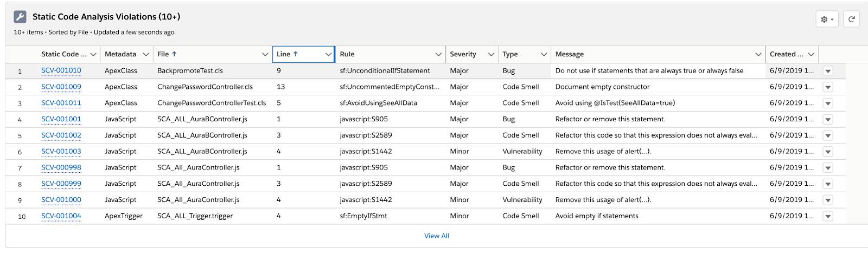The height and width of the screenshot is (254, 868).
Task: Open record SCV-001003
Action: pos(61,152)
